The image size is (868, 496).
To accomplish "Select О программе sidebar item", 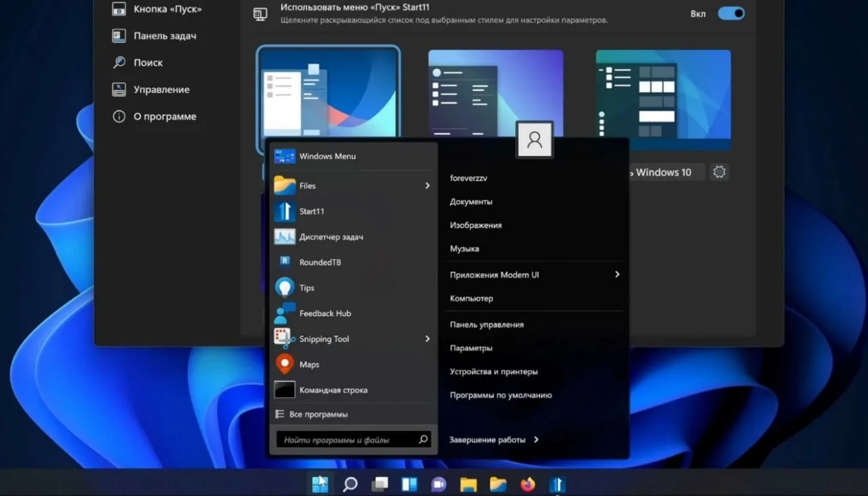I will click(x=155, y=117).
